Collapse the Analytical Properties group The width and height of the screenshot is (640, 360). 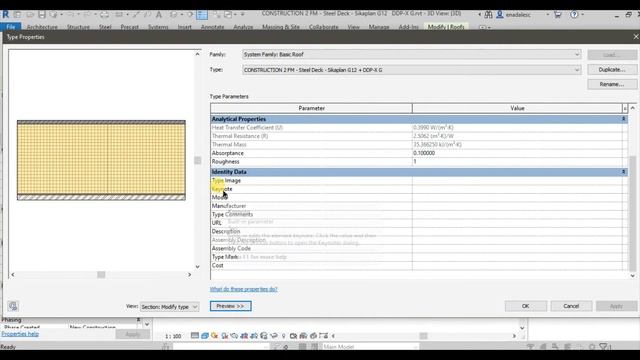coord(623,119)
